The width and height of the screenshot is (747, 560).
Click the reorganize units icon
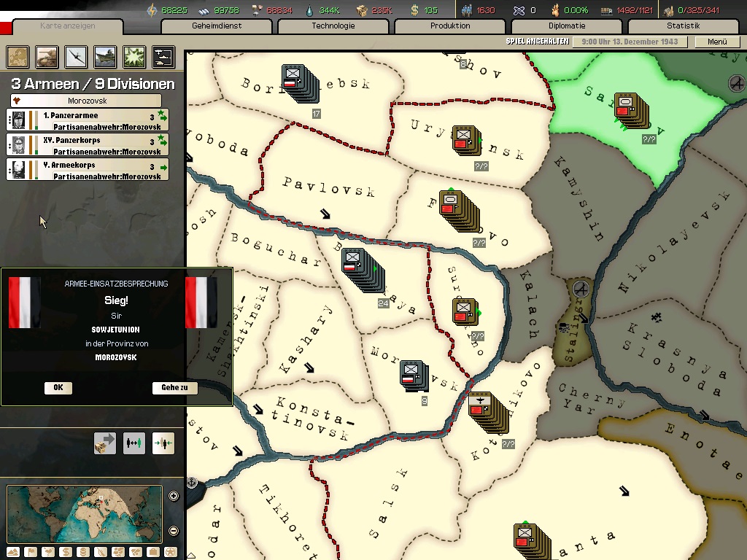tap(134, 443)
